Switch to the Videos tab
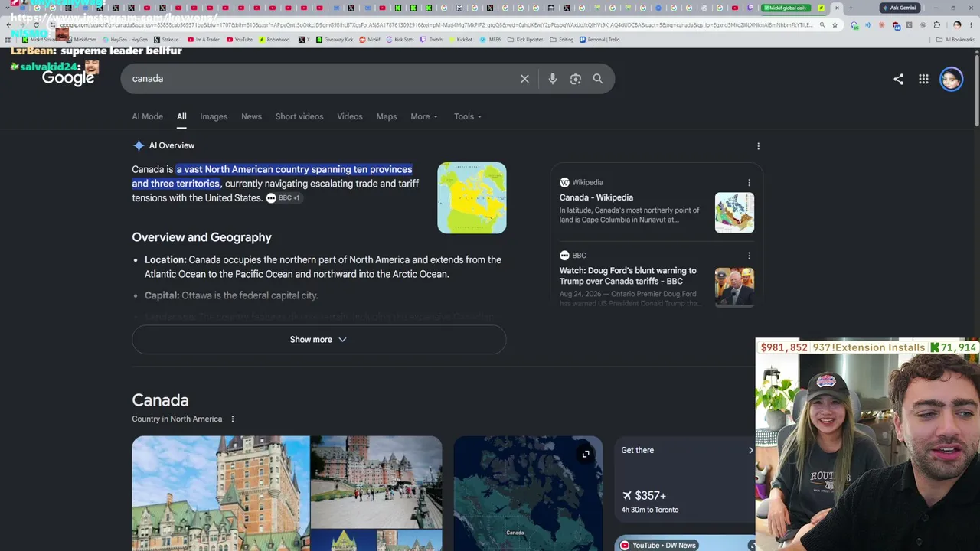The height and width of the screenshot is (551, 980). click(350, 117)
